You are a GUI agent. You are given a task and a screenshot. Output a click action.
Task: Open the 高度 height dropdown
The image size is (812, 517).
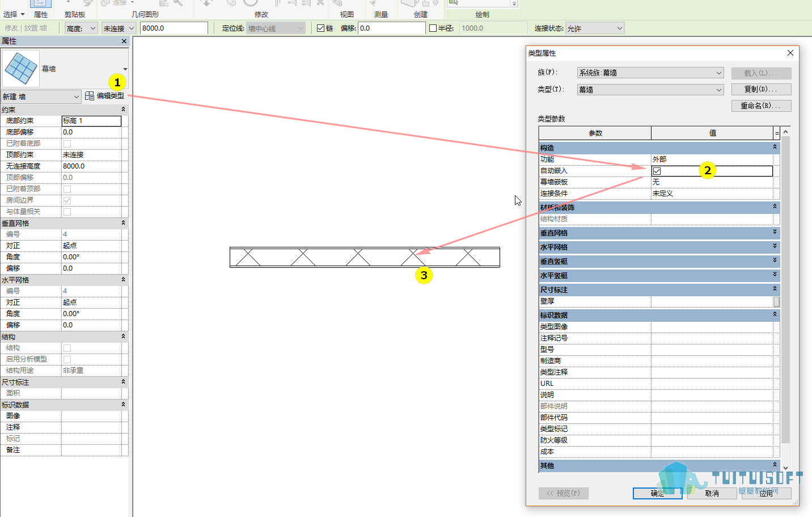81,28
